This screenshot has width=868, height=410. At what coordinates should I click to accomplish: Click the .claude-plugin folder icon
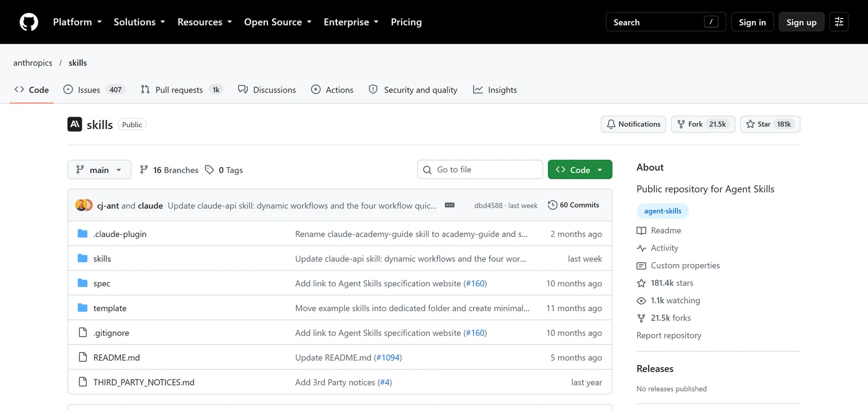(x=82, y=234)
